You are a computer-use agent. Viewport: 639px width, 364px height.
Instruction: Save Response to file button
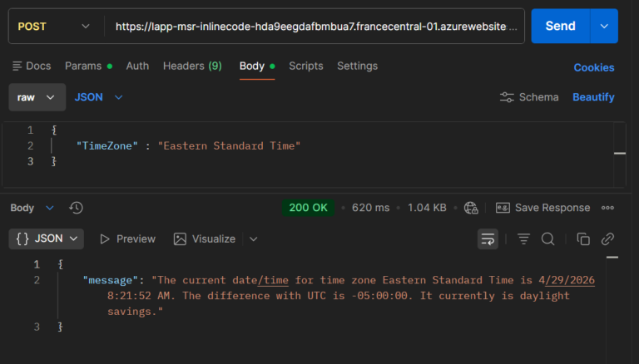[542, 208]
